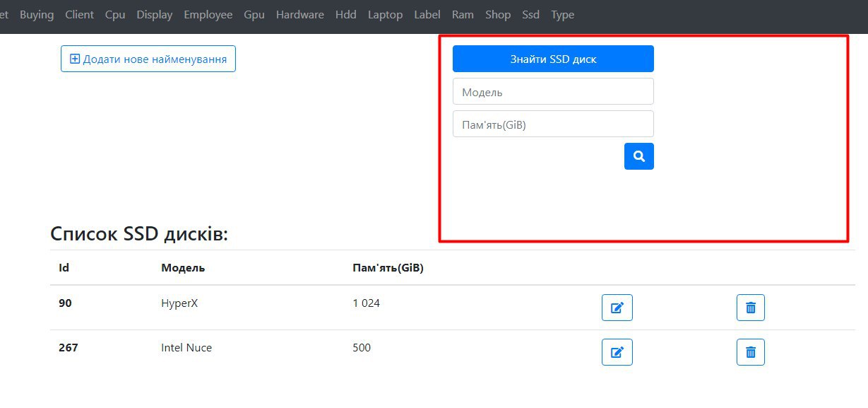
Task: Select the id cell '267'
Action: coord(69,348)
